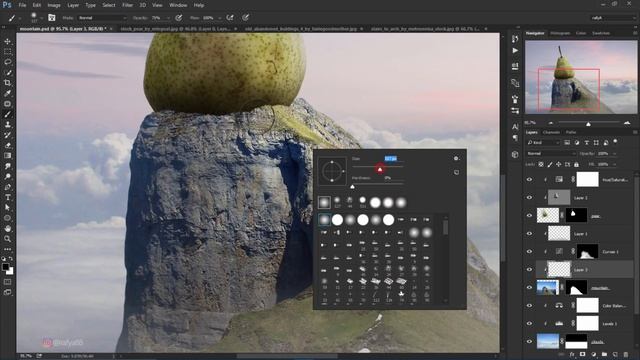Image resolution: width=640 pixels, height=360 pixels.
Task: Enable pressure for size icon
Action: point(245,18)
